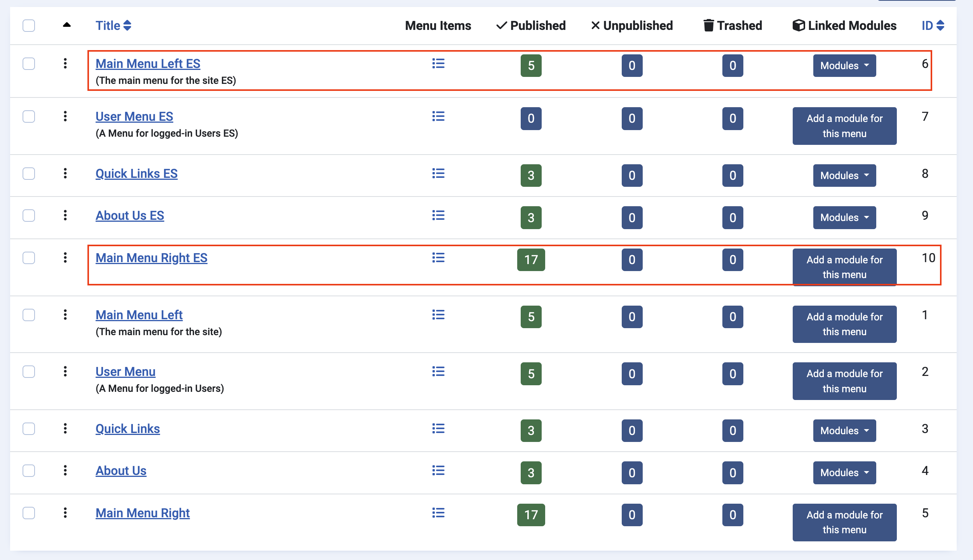
Task: Expand the Modules dropdown for Main Menu Left ES
Action: point(844,66)
